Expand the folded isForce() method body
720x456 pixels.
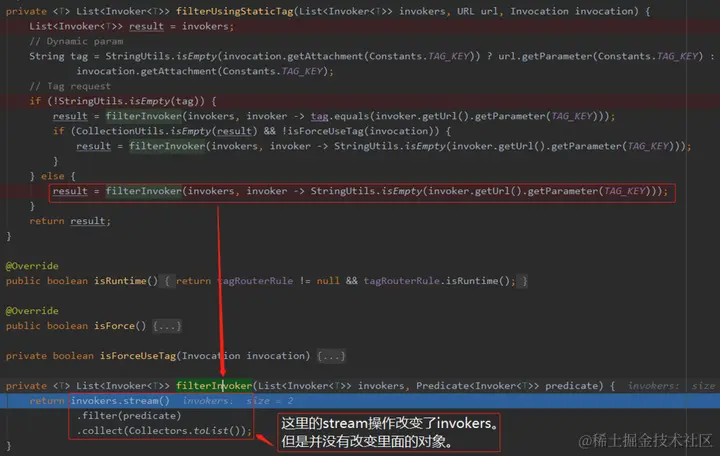click(167, 326)
